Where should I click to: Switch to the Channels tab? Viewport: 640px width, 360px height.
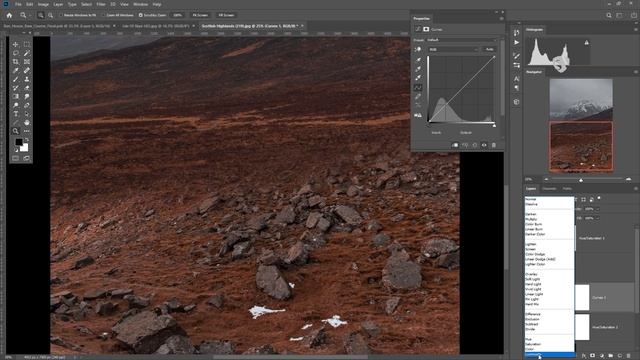tap(549, 189)
